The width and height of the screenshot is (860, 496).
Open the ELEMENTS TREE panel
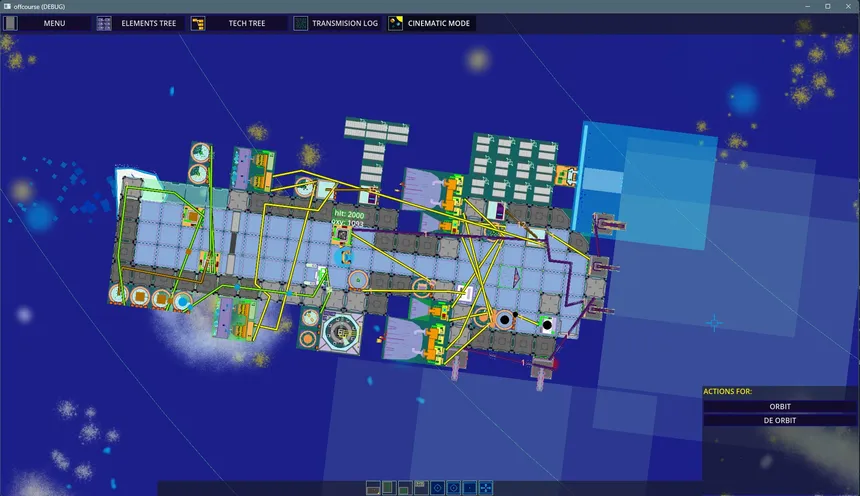149,23
